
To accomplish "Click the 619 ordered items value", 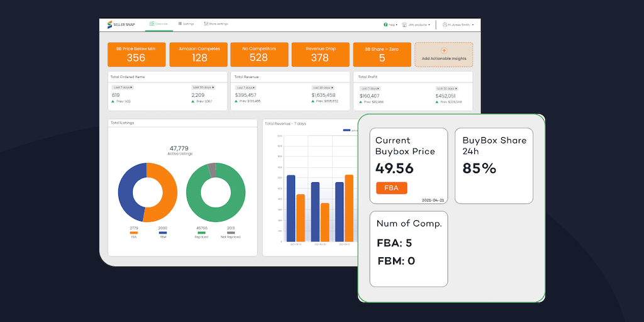I will [x=116, y=95].
